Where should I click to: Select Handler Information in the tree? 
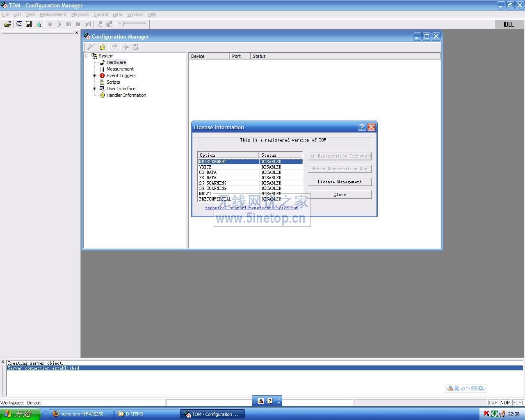[x=126, y=95]
